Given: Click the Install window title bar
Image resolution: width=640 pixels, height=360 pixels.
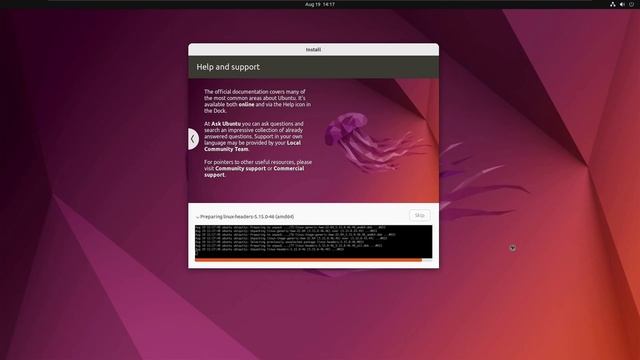Looking at the screenshot, I should [313, 49].
